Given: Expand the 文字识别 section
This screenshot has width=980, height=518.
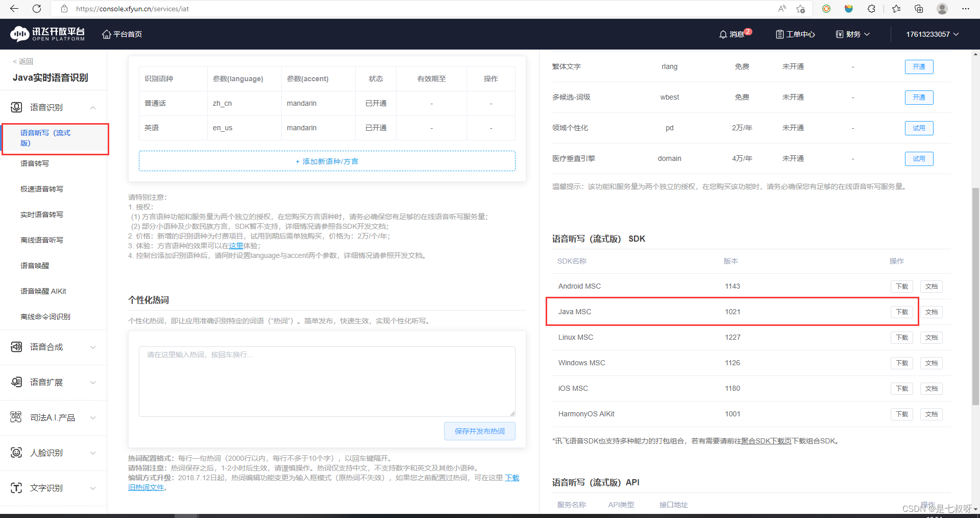Looking at the screenshot, I should click(54, 488).
